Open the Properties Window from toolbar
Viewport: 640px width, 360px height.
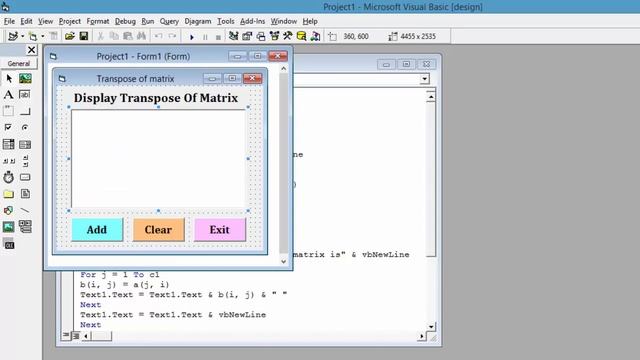click(x=247, y=36)
